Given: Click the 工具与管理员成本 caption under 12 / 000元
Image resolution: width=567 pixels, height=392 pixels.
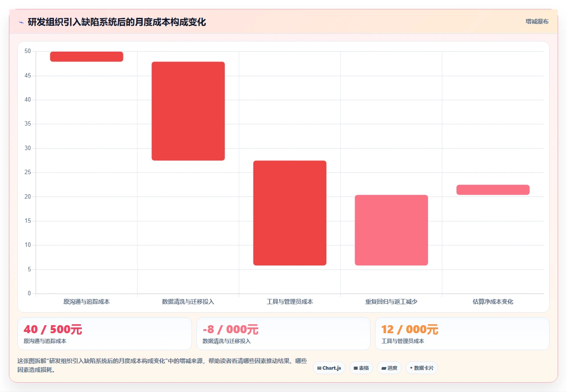Looking at the screenshot, I should pos(403,341).
